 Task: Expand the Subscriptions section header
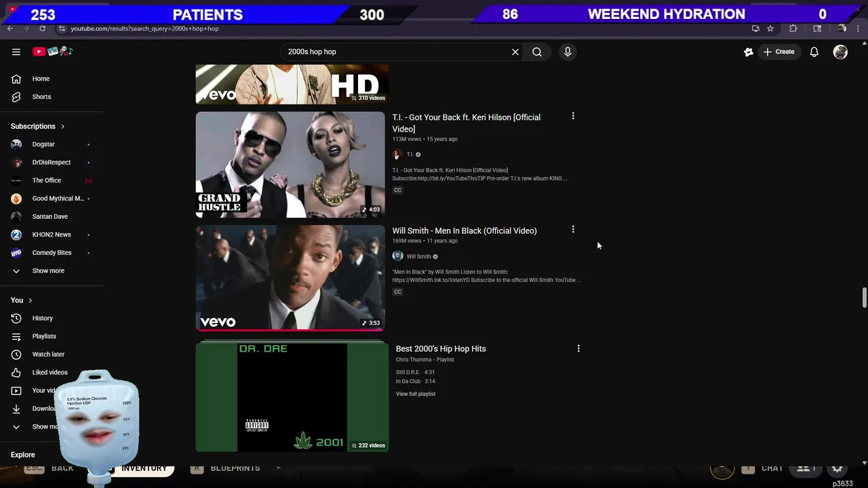[38, 126]
